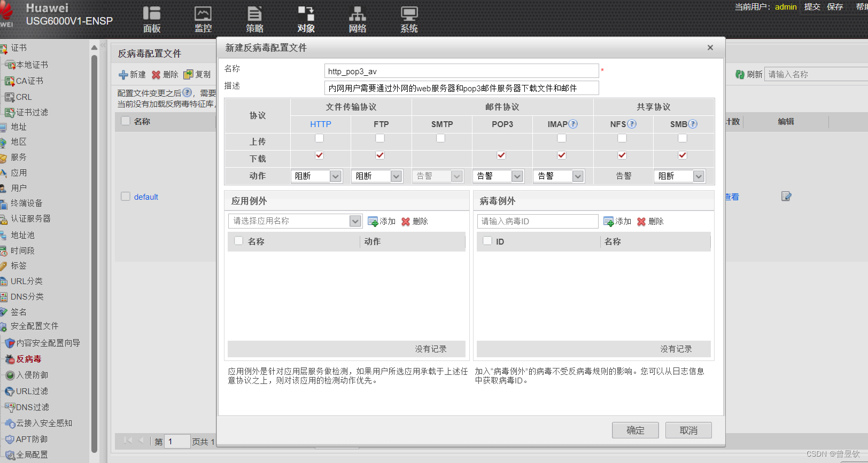Open CA证书 in the sidebar

(29, 81)
